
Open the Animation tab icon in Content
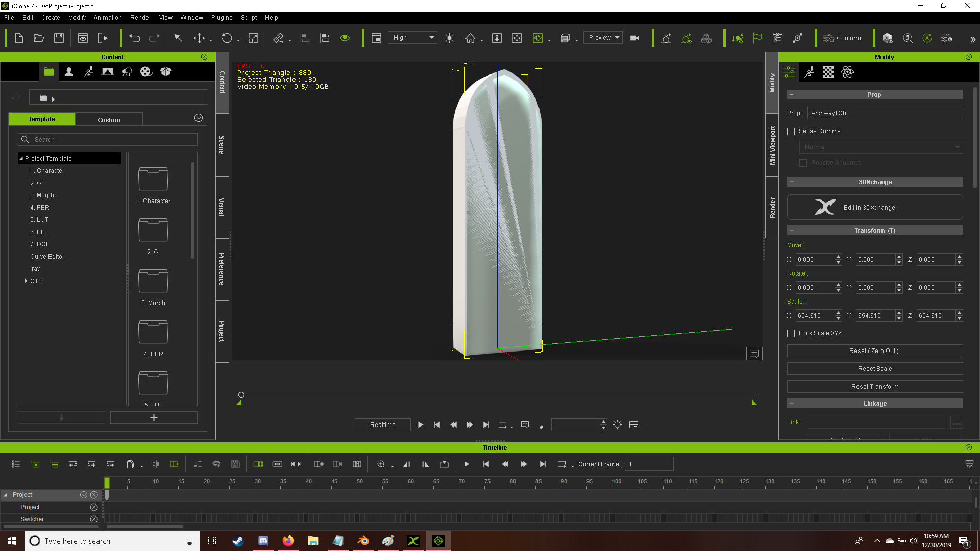[88, 71]
